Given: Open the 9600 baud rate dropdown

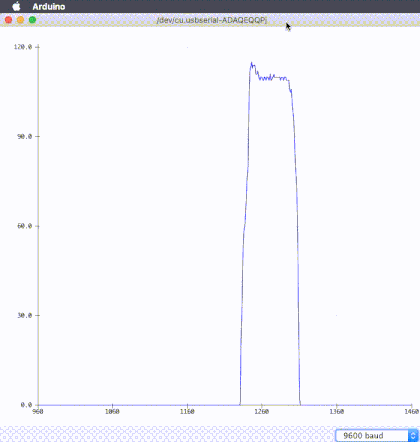Looking at the screenshot, I should (377, 435).
